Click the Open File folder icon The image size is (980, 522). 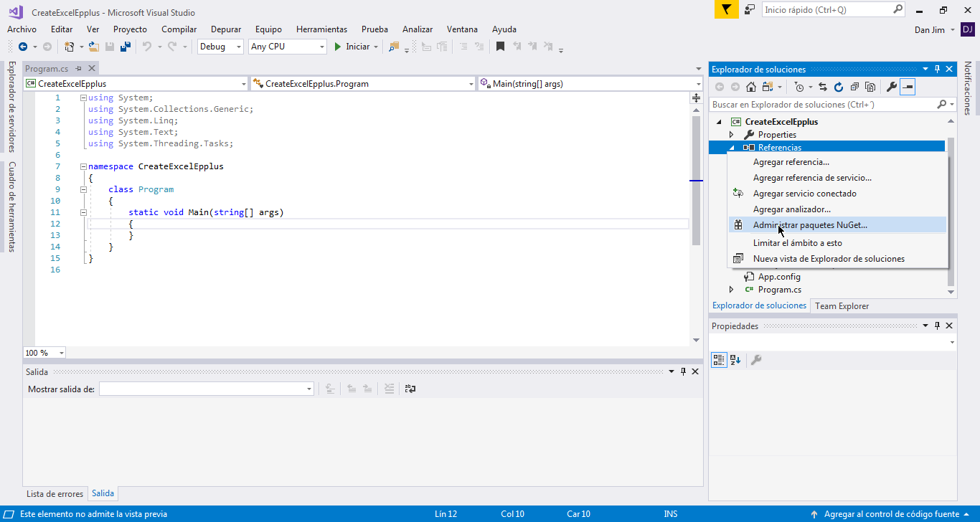(93, 47)
